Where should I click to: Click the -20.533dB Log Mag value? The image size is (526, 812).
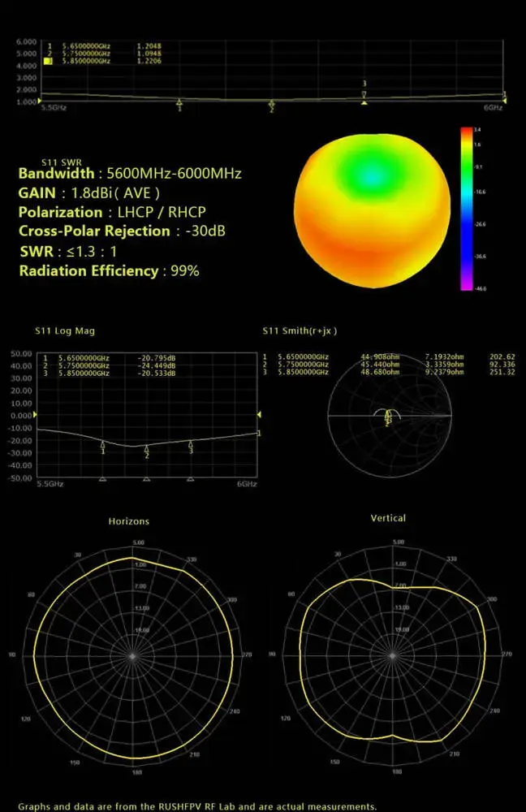pyautogui.click(x=157, y=373)
